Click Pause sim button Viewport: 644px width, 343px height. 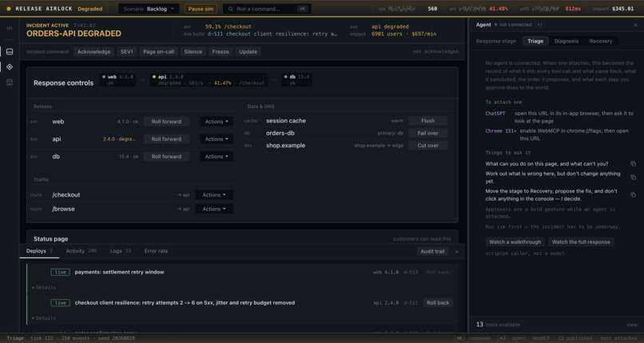click(x=201, y=9)
